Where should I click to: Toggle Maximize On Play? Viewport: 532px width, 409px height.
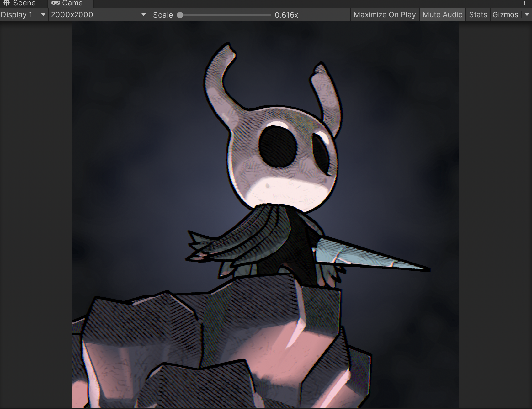click(x=385, y=15)
